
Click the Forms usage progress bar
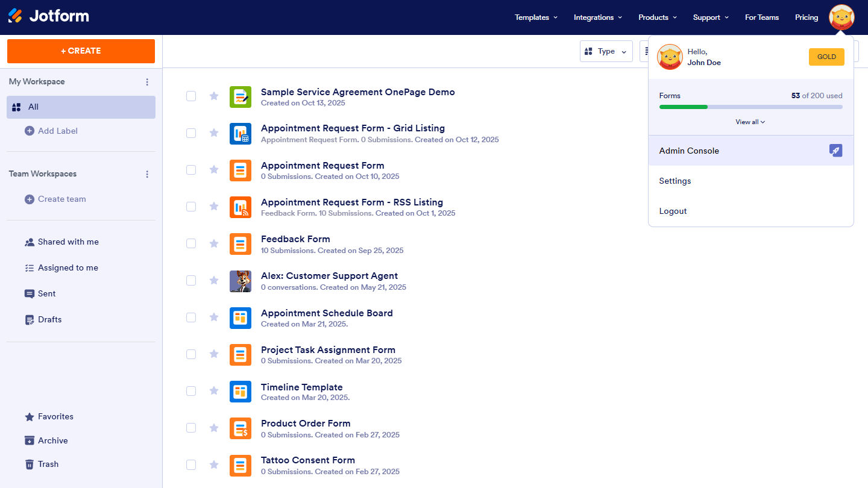click(x=750, y=107)
